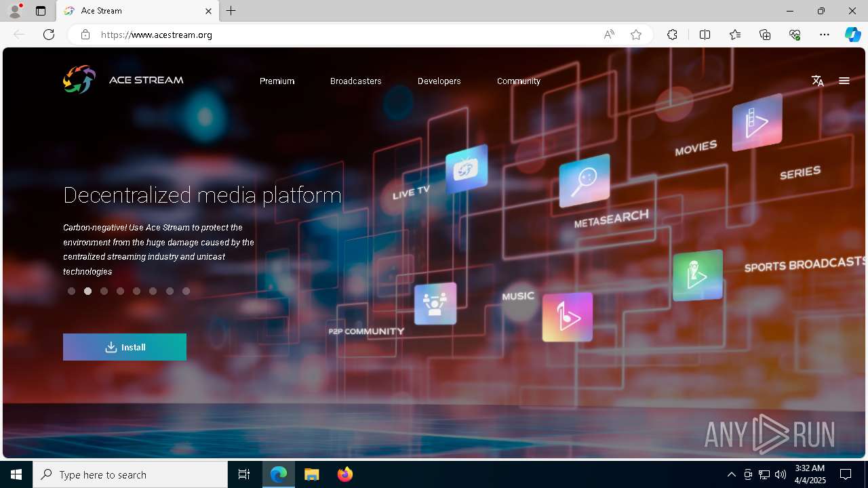Viewport: 868px width, 488px height.
Task: Close the Ace Stream tab
Action: click(x=209, y=11)
